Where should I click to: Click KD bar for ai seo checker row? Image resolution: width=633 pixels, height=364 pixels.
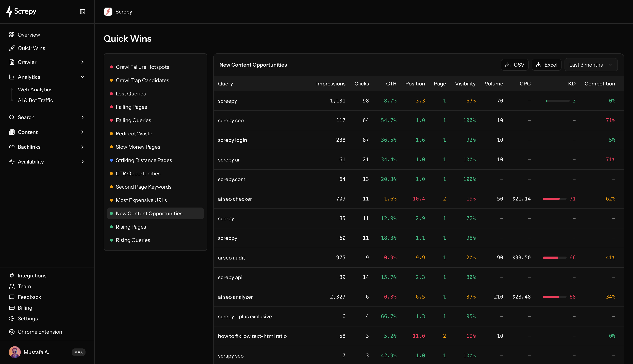point(555,199)
